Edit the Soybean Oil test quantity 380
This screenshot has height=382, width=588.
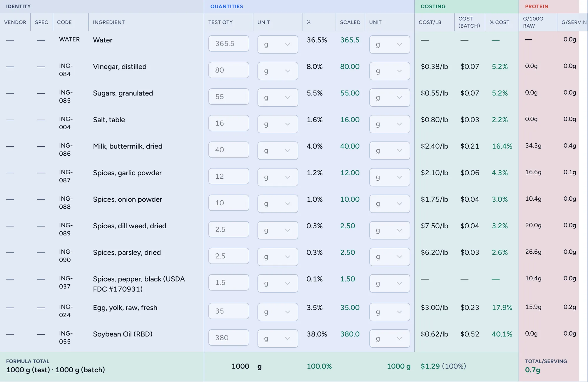click(x=229, y=338)
